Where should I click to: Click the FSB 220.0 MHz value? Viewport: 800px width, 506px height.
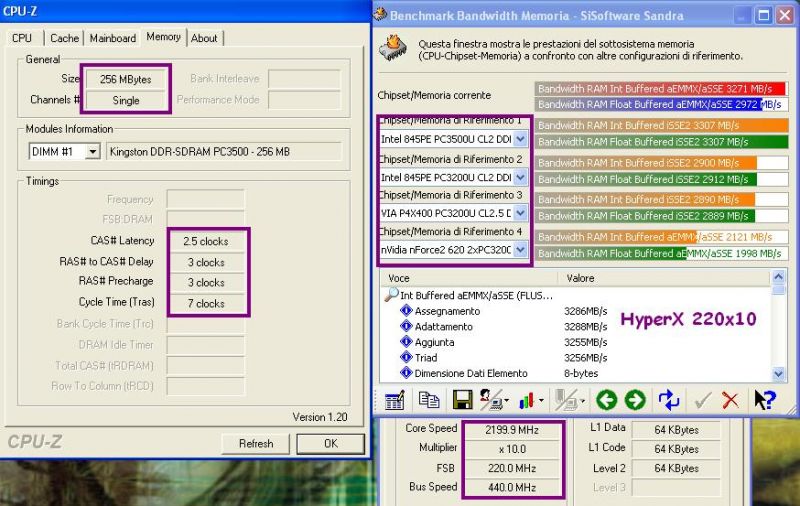click(512, 468)
